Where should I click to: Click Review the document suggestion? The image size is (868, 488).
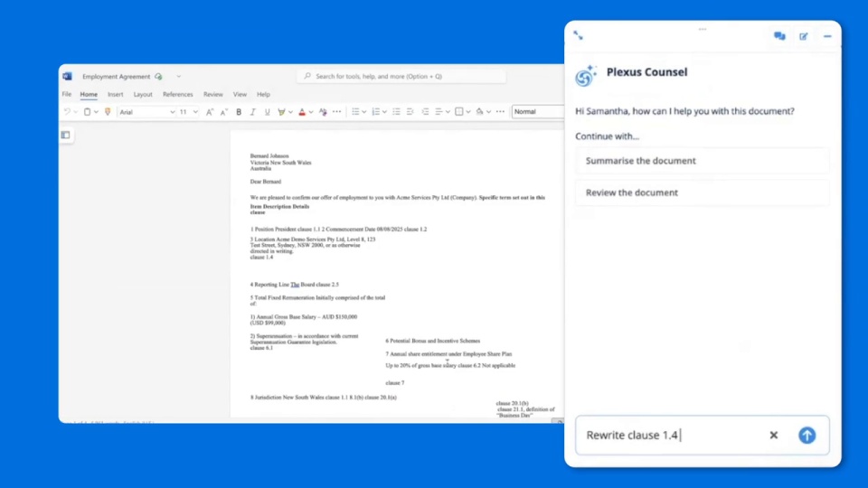pyautogui.click(x=702, y=192)
